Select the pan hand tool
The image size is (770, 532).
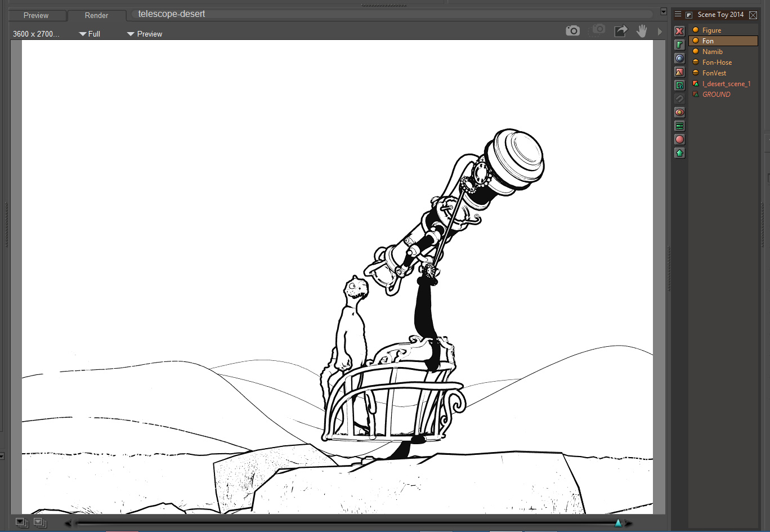pos(642,31)
